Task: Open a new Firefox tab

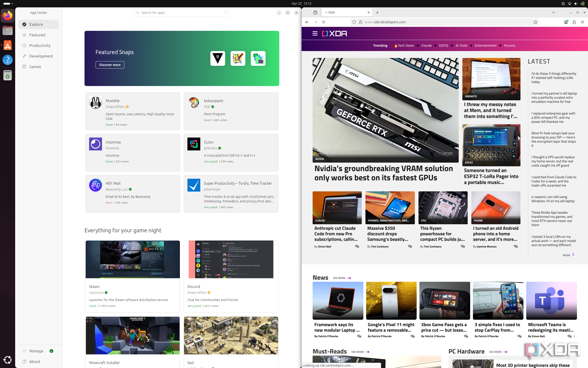Action: (377, 12)
